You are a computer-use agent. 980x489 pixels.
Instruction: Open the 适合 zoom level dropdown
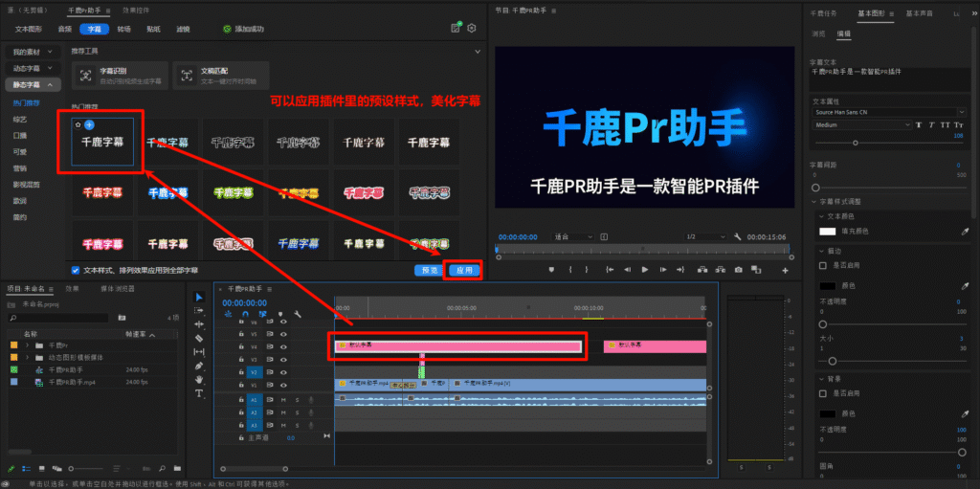[573, 237]
